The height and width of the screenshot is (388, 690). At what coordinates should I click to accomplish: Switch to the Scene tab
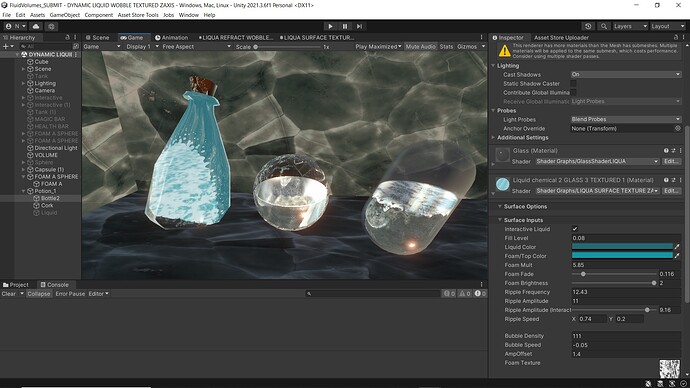click(x=97, y=37)
